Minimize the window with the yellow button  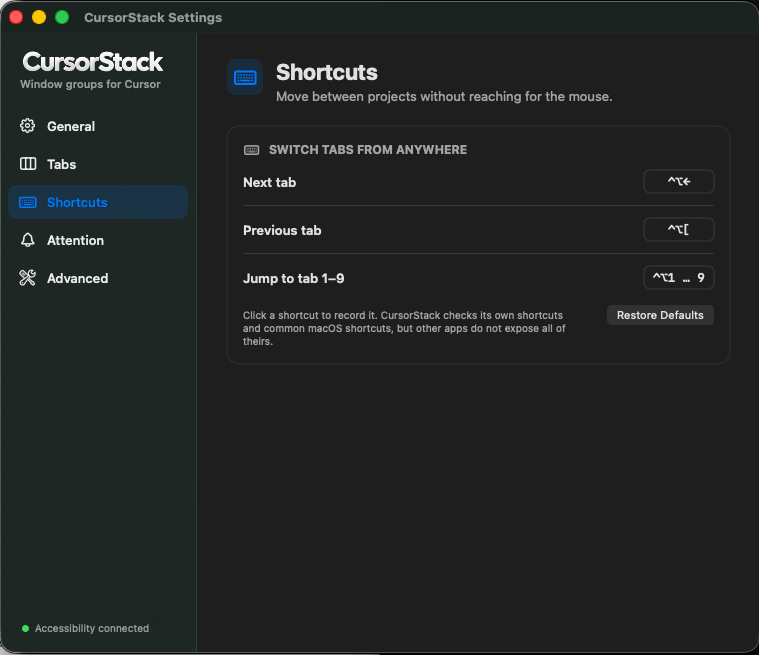click(39, 17)
